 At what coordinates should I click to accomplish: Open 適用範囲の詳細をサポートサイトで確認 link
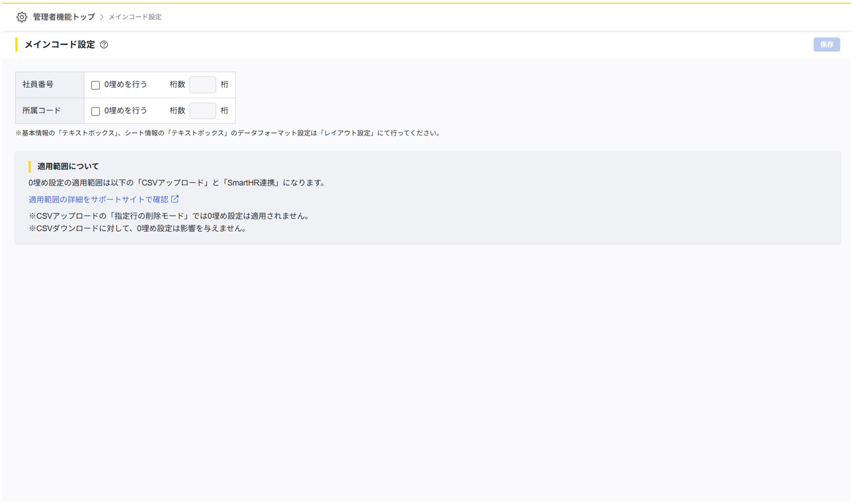[x=98, y=200]
